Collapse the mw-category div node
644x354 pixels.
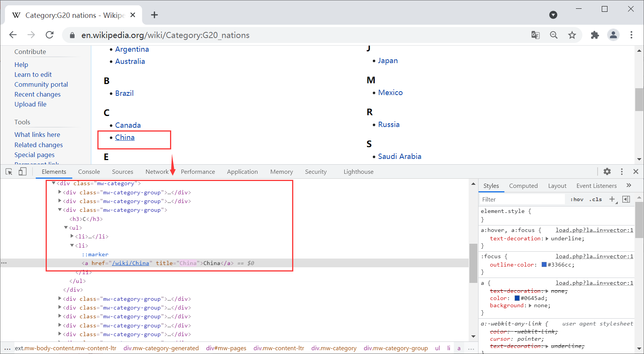tap(54, 183)
